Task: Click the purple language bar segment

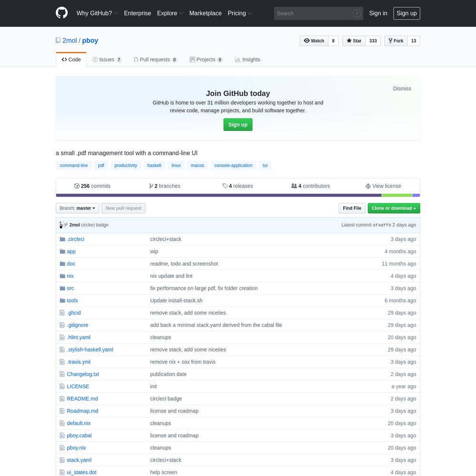Action: click(218, 195)
